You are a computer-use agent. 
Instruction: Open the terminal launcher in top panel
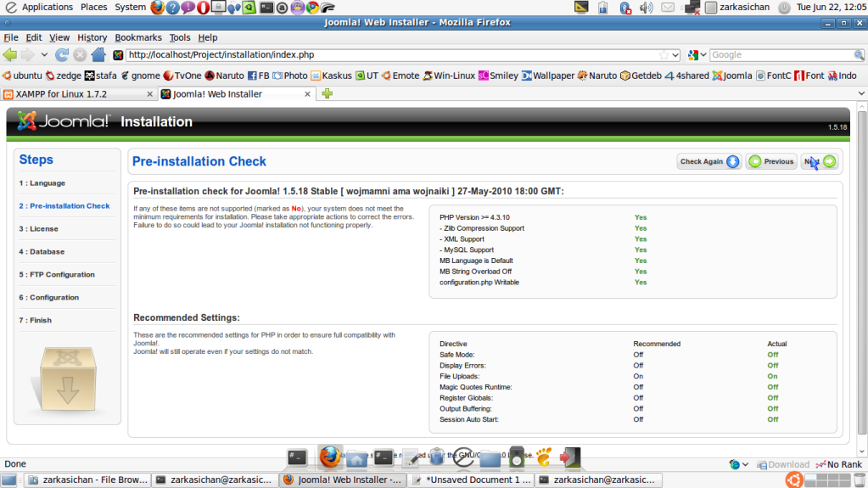click(266, 7)
